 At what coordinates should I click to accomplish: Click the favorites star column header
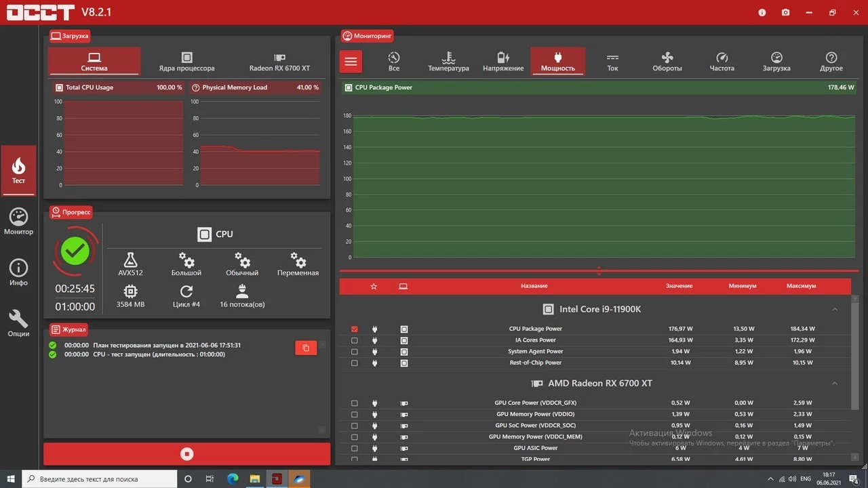pyautogui.click(x=374, y=286)
